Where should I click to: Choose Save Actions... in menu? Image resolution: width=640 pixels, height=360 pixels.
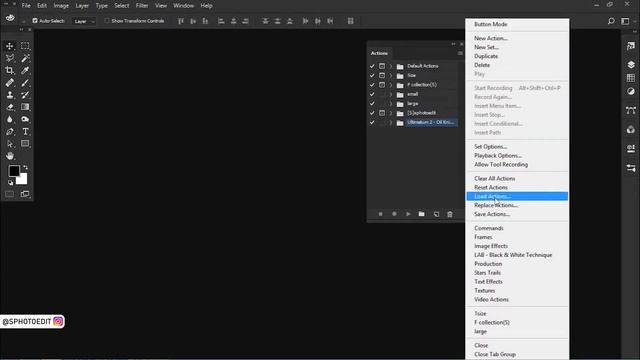click(x=517, y=214)
